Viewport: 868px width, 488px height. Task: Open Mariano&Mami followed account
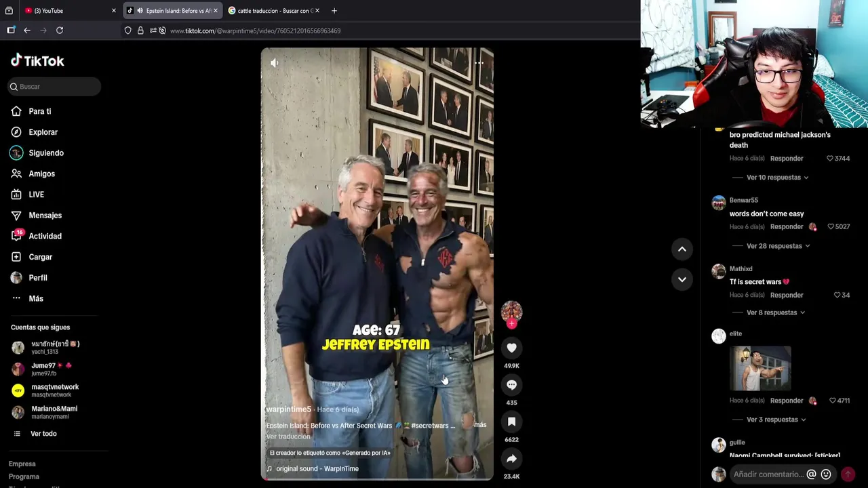pyautogui.click(x=44, y=412)
